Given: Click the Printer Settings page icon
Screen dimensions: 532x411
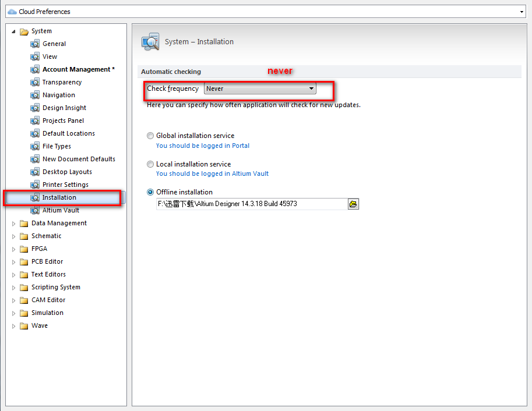Looking at the screenshot, I should coord(35,185).
